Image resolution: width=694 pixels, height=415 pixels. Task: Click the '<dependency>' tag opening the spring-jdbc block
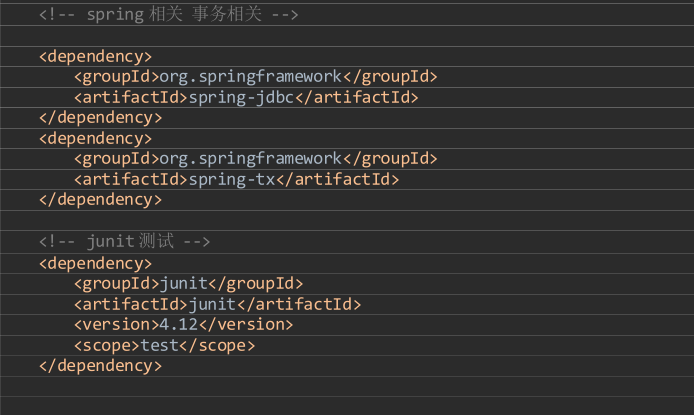tap(96, 57)
